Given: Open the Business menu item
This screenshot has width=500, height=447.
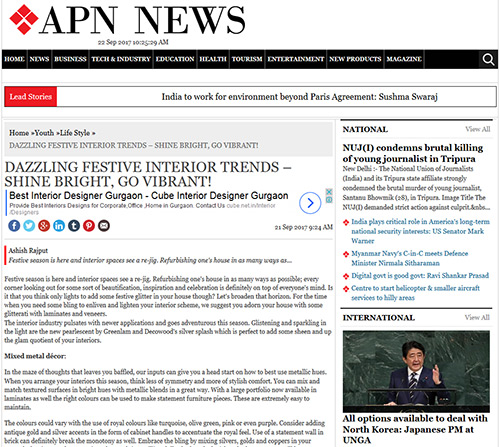Looking at the screenshot, I should click(x=70, y=59).
